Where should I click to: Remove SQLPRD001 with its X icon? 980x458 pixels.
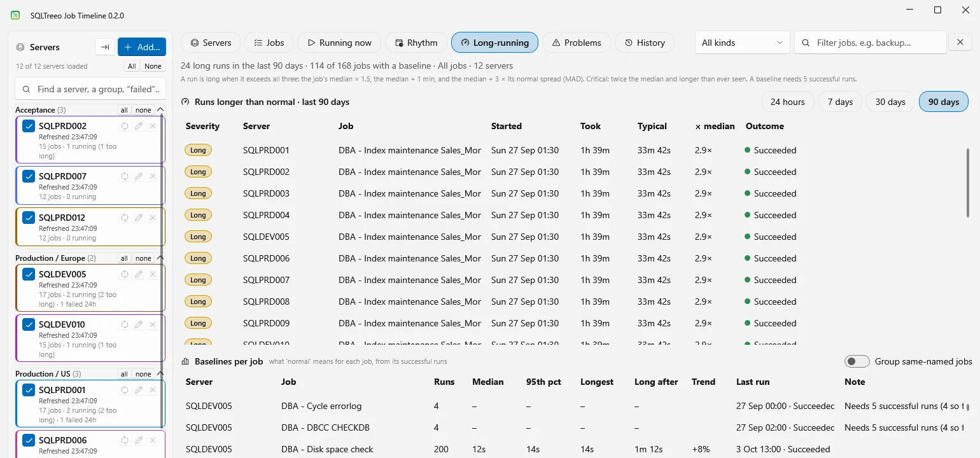coord(153,390)
